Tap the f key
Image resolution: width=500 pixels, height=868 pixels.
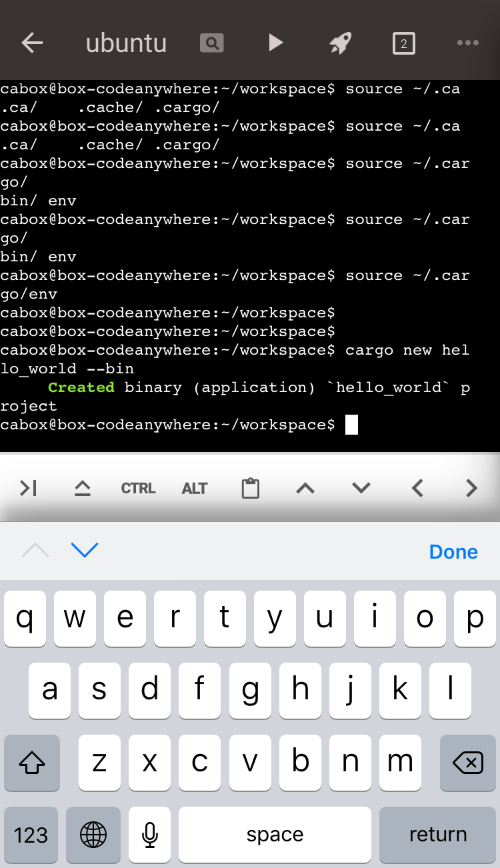point(200,690)
